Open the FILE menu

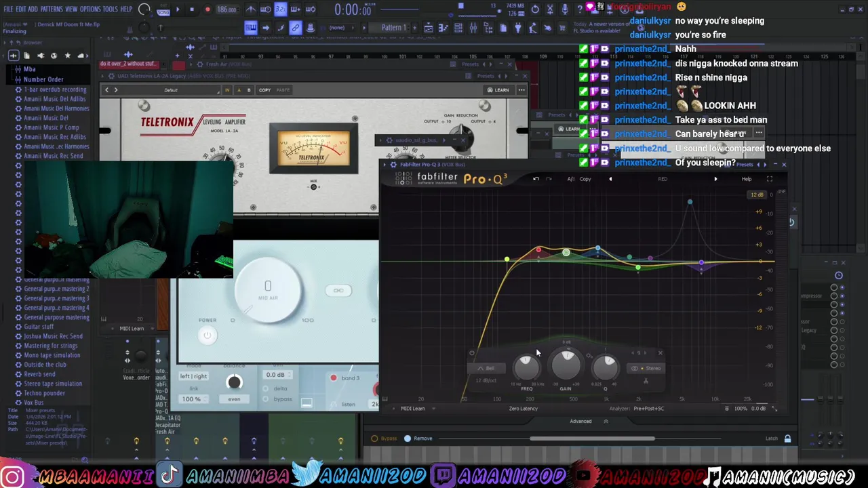(8, 9)
